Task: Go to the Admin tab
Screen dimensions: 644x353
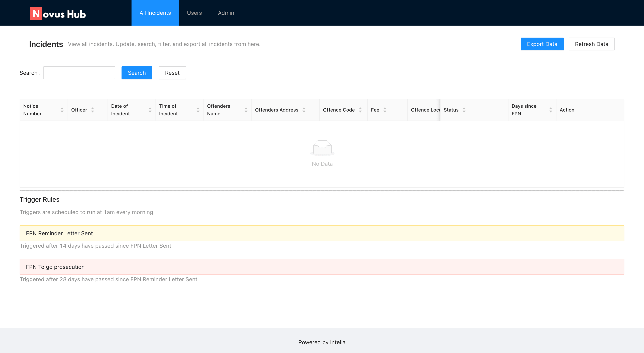Action: point(226,13)
